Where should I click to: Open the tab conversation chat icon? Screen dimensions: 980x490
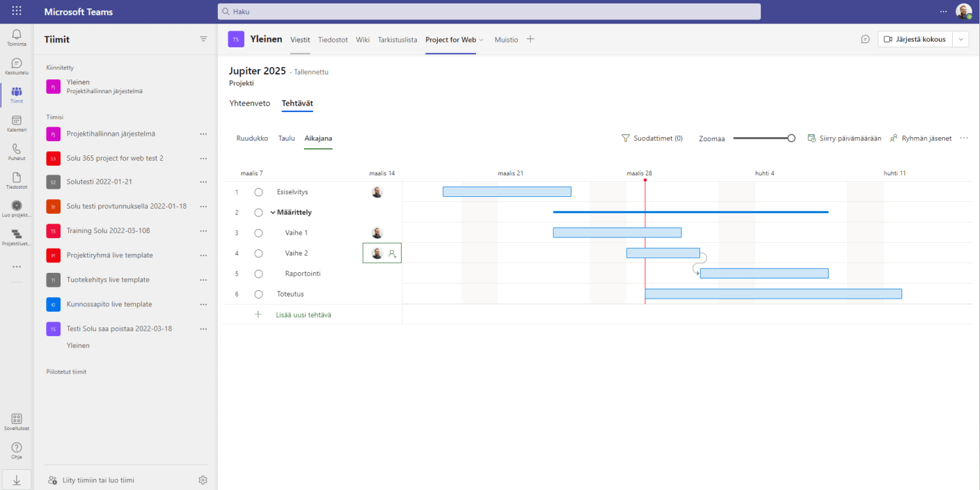pyautogui.click(x=865, y=39)
